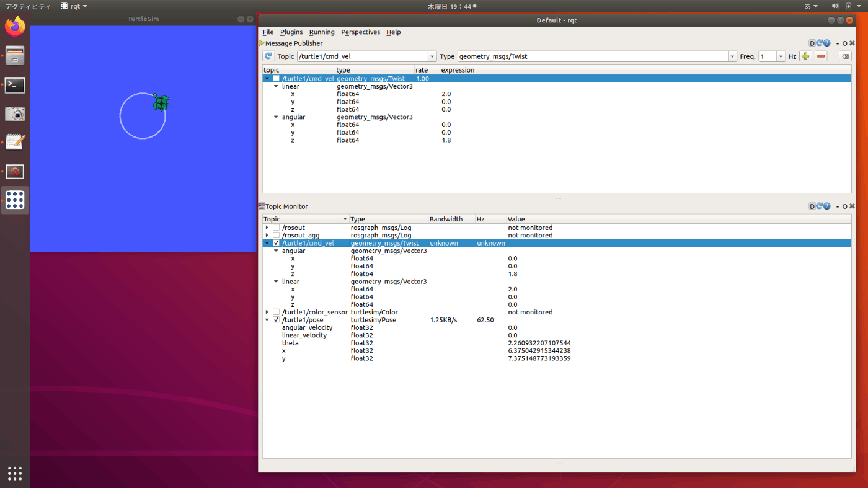Click the green plus add-publisher button
This screenshot has width=868, height=488.
coord(805,56)
